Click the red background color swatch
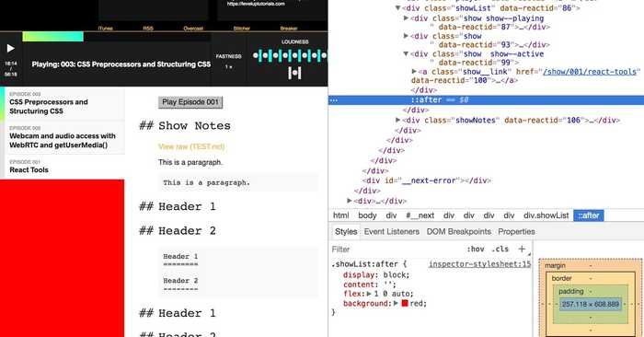The height and width of the screenshot is (337, 644). 405,303
